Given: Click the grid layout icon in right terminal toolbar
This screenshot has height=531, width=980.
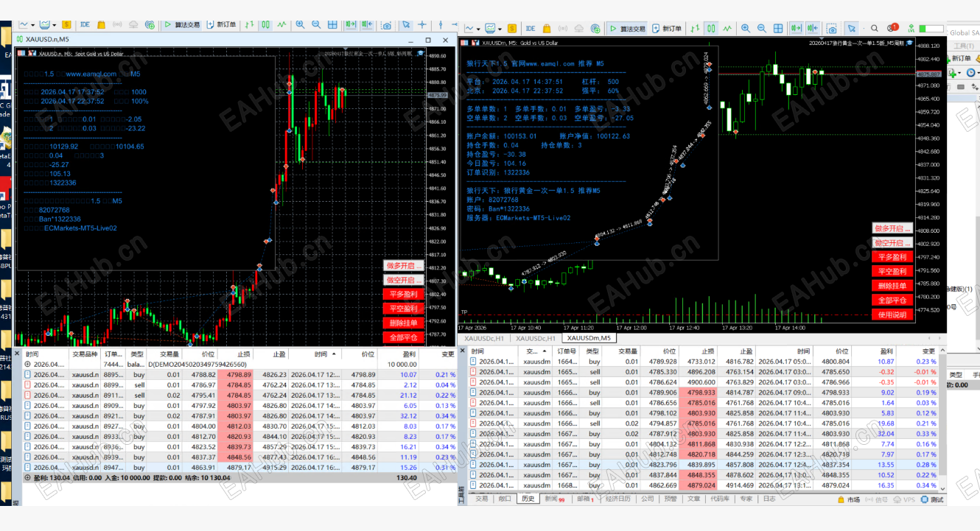Looking at the screenshot, I should 778,29.
